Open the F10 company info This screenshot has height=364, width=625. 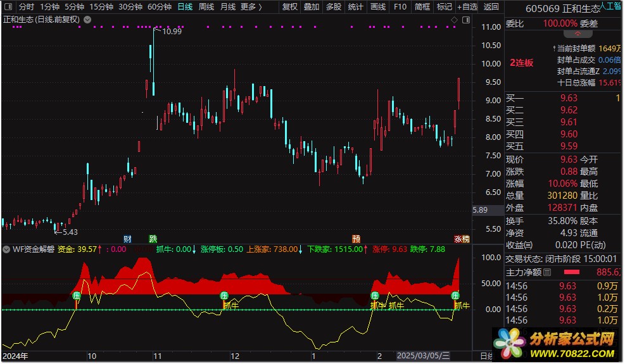[400, 7]
